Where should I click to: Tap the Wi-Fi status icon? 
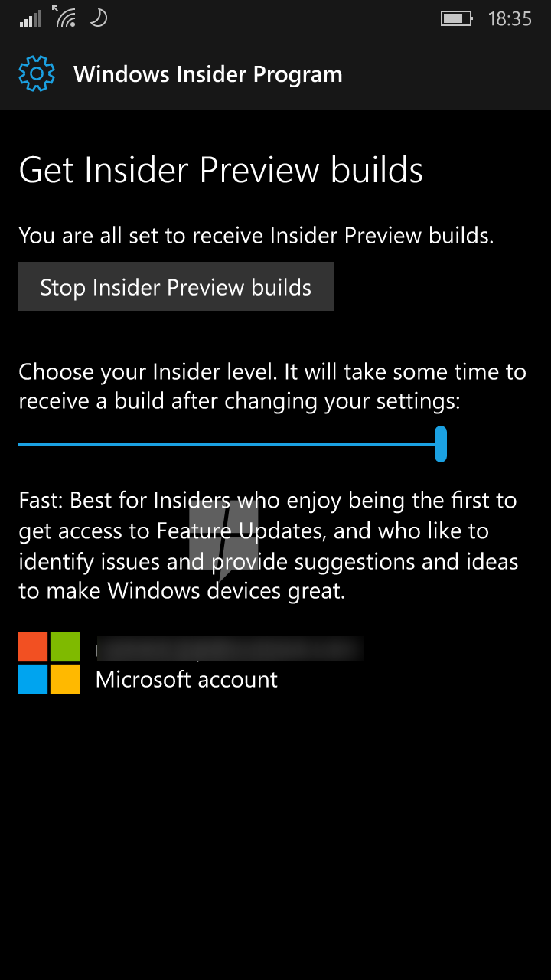point(66,18)
